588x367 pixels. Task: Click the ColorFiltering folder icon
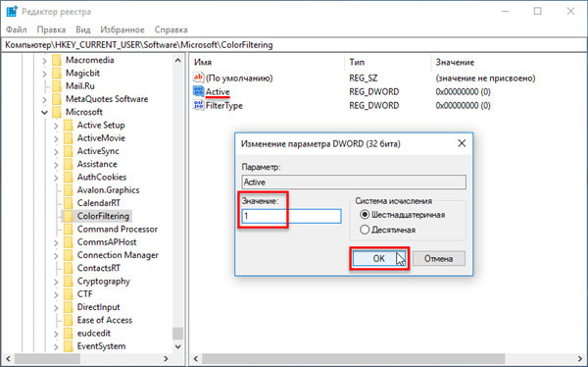tap(69, 216)
